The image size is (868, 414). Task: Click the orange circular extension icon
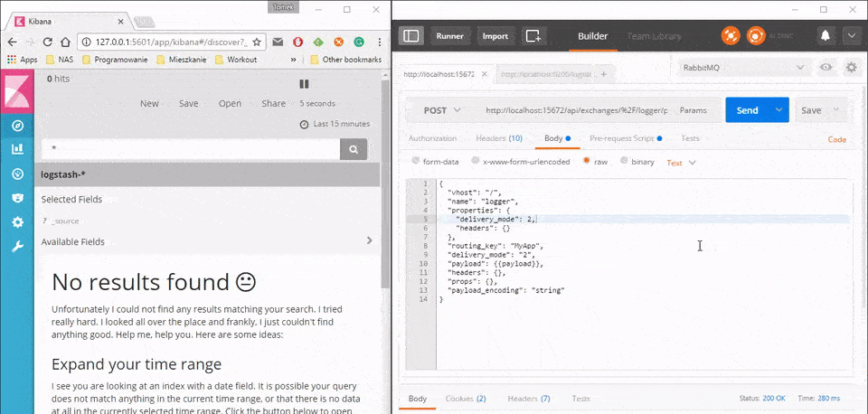[338, 42]
